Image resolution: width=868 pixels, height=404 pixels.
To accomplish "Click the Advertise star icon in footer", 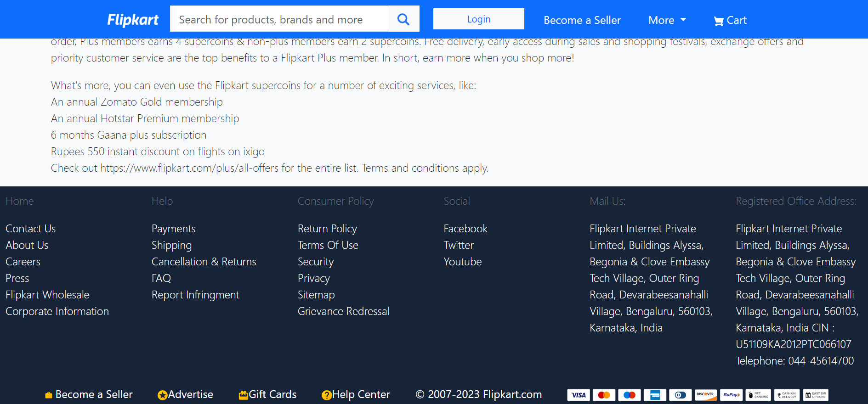I will coord(162,395).
